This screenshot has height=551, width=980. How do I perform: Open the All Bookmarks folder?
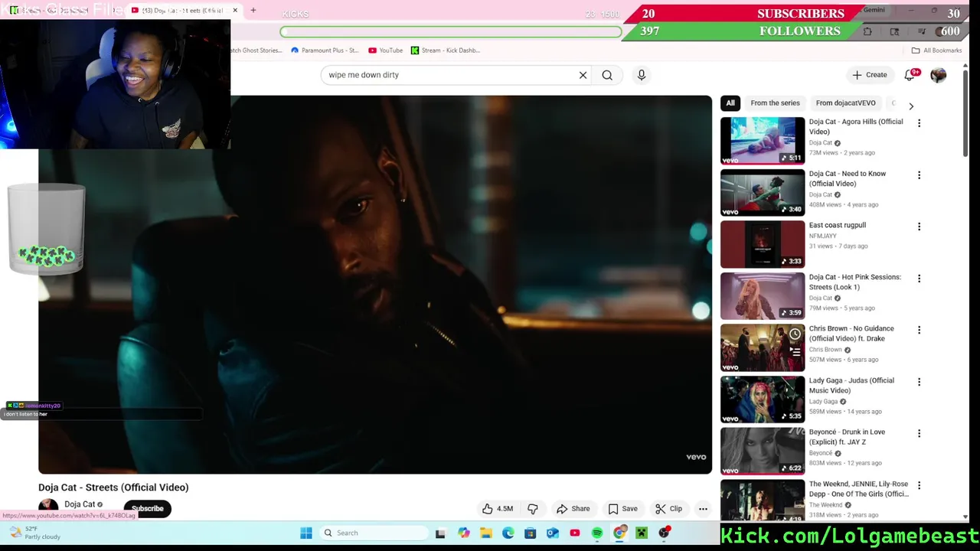[936, 51]
